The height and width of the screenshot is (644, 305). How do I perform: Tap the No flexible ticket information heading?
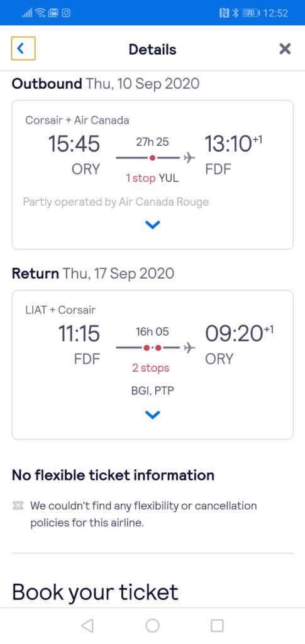[x=113, y=475]
